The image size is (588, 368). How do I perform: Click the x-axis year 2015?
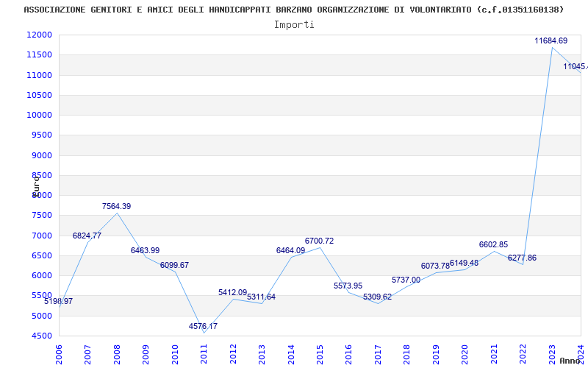320,354
